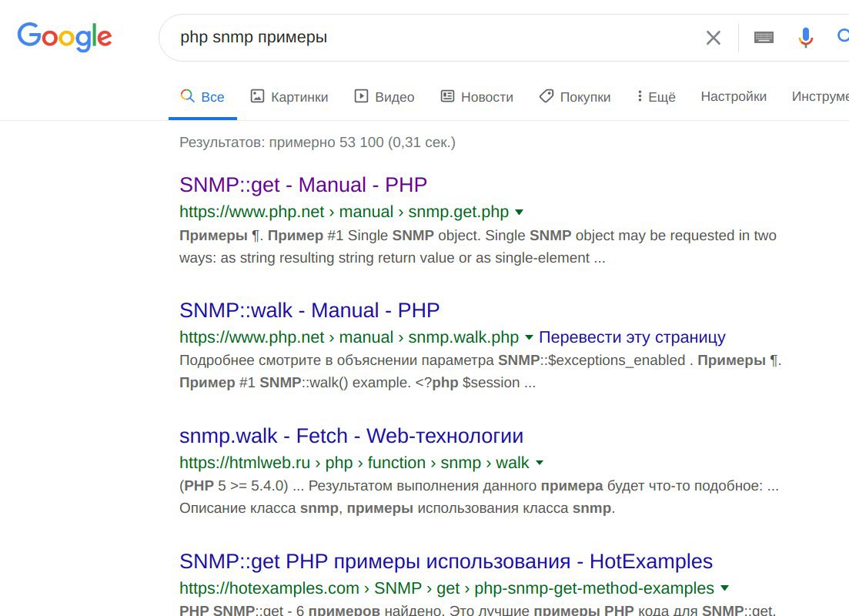Click the https://www.php.net › manual › snmp.get.php URL
The width and height of the screenshot is (849, 616).
(344, 211)
